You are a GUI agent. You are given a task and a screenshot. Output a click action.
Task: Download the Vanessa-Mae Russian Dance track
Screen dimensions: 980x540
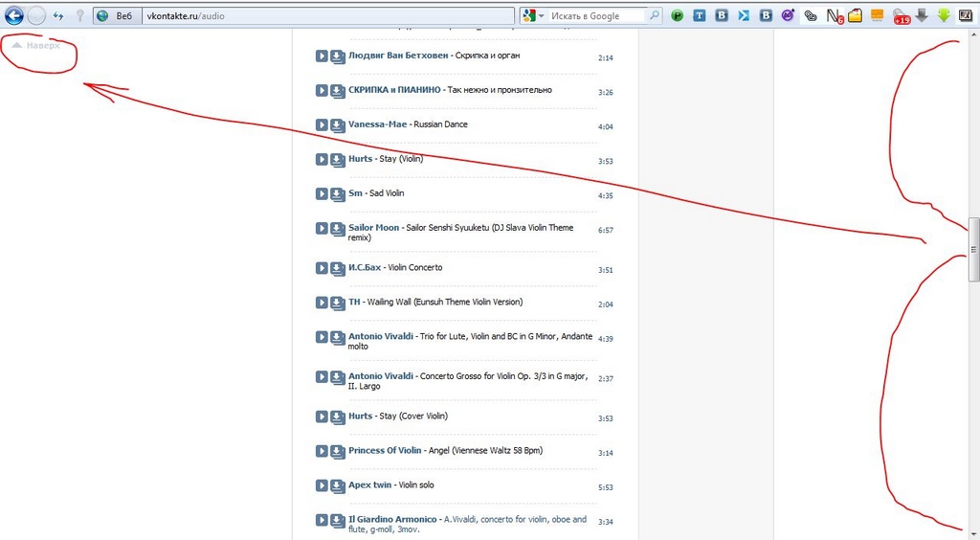pyautogui.click(x=338, y=125)
